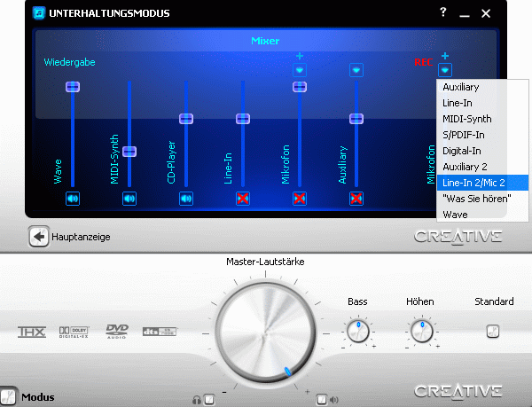
Task: Click the Wiedergabe section label
Action: (x=69, y=62)
